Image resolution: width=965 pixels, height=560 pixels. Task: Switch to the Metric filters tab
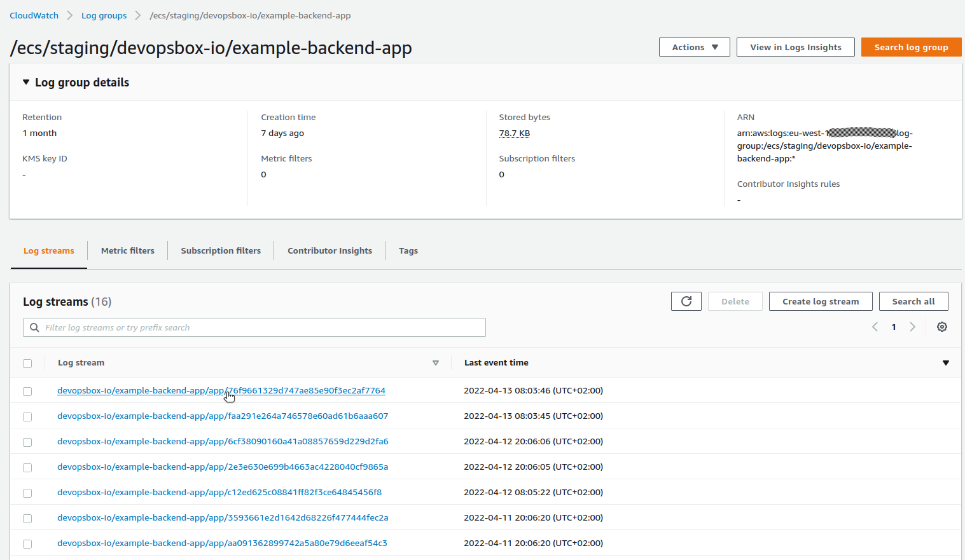(x=127, y=250)
